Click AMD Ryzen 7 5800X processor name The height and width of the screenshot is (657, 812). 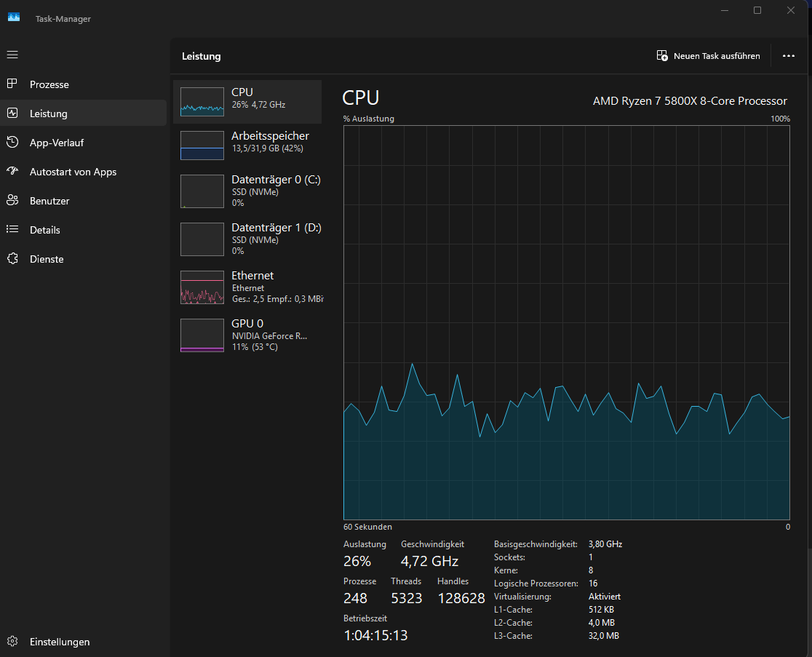690,101
